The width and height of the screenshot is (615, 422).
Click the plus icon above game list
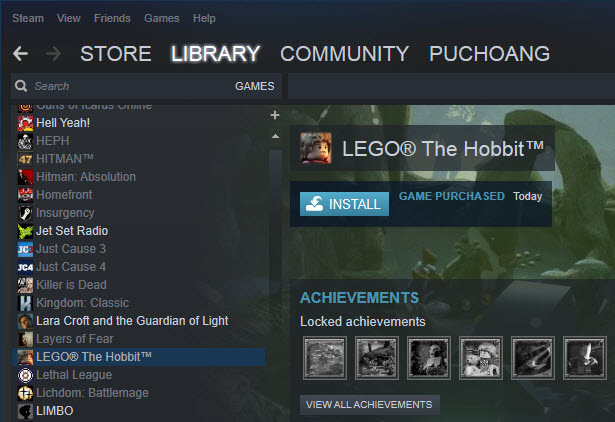pyautogui.click(x=275, y=115)
